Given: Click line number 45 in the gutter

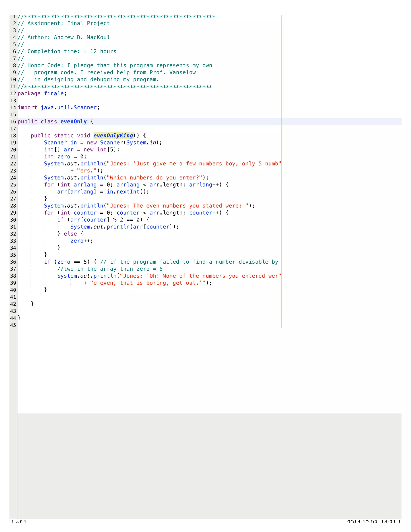Looking at the screenshot, I should (13, 325).
